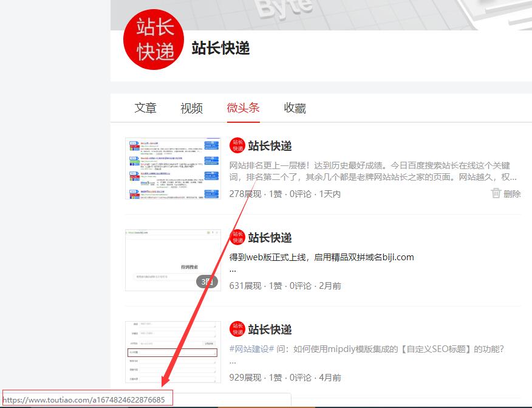532x408 pixels.
Task: Click the 站长快递 profile name heading
Action: point(221,48)
